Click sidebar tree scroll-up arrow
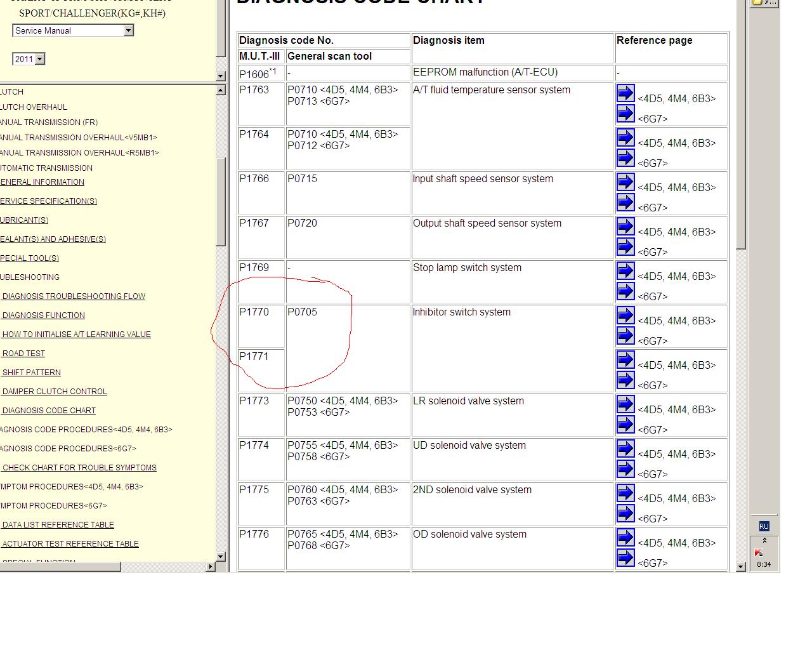Screen dimensions: 812x650 [x=221, y=90]
